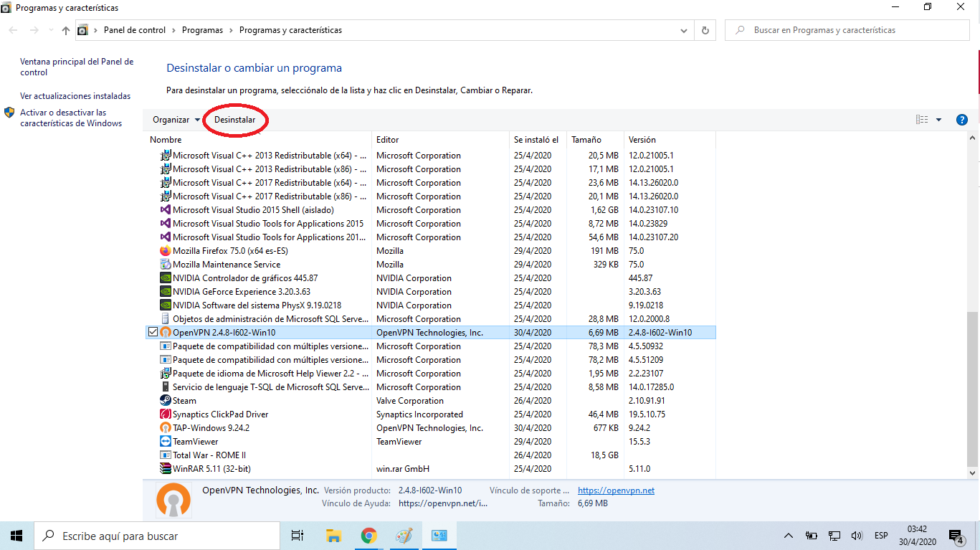Open the recent locations dropdown arrow
This screenshot has width=980, height=550.
[x=50, y=30]
